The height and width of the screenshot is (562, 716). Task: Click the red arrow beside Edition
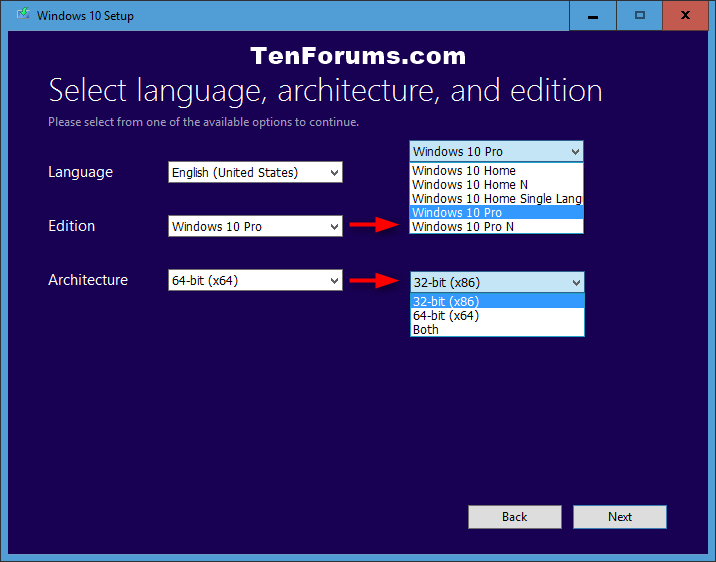click(x=375, y=226)
